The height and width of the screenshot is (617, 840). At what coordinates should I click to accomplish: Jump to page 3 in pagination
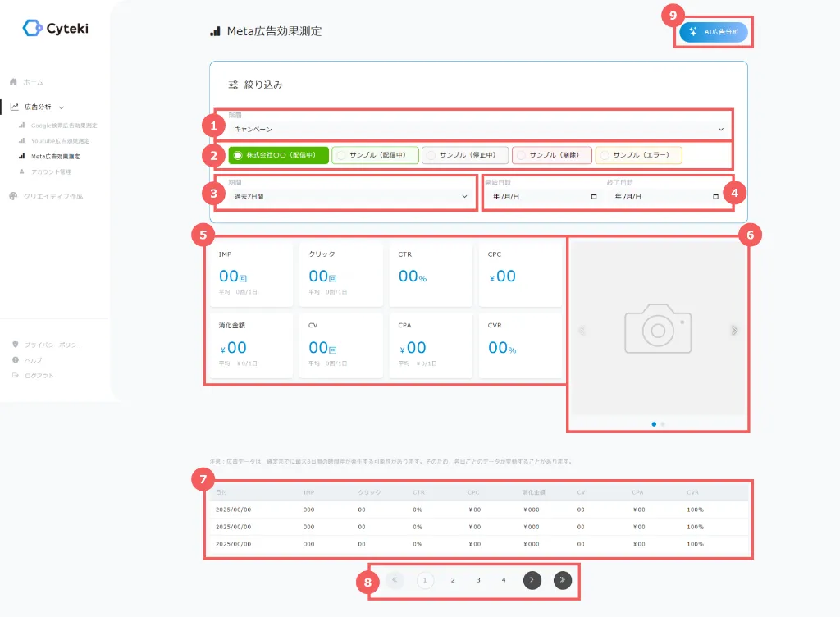tap(478, 580)
